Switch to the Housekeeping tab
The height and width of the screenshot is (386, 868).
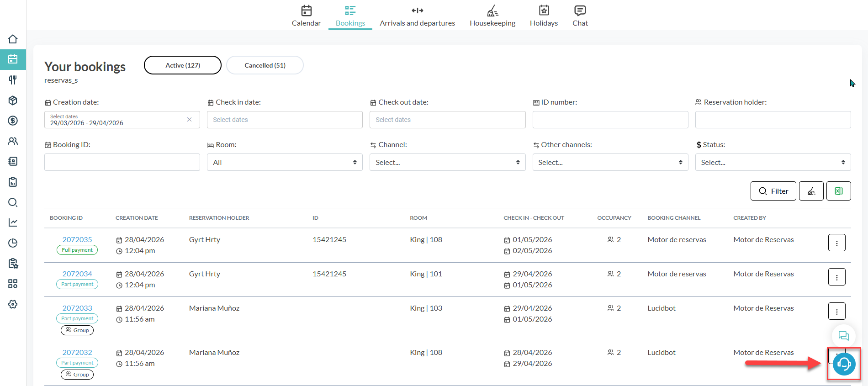click(492, 16)
